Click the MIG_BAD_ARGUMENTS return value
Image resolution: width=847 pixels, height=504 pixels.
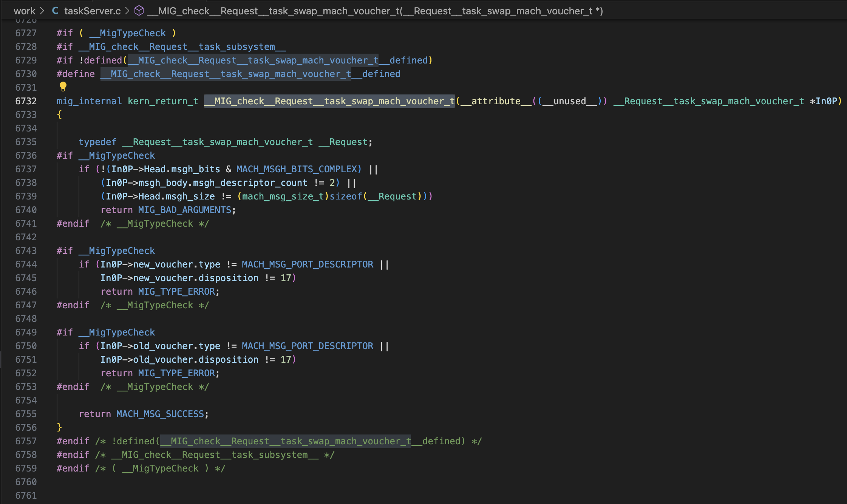tap(184, 210)
